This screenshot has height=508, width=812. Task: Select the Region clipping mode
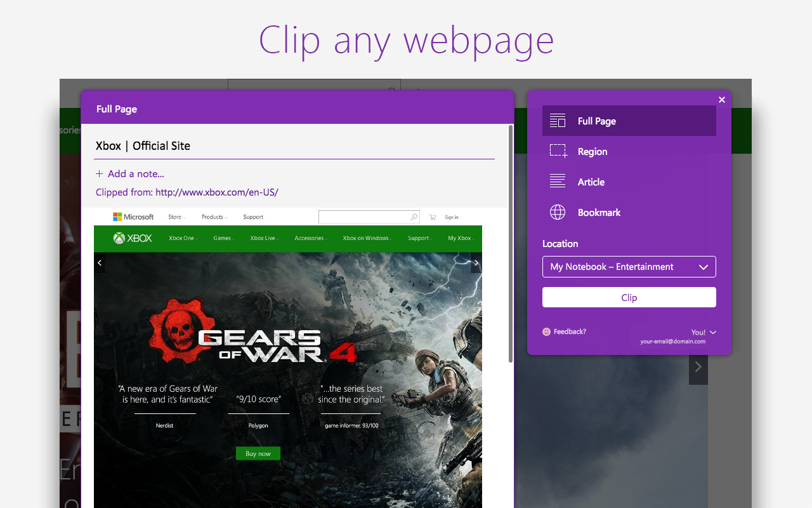557,151
